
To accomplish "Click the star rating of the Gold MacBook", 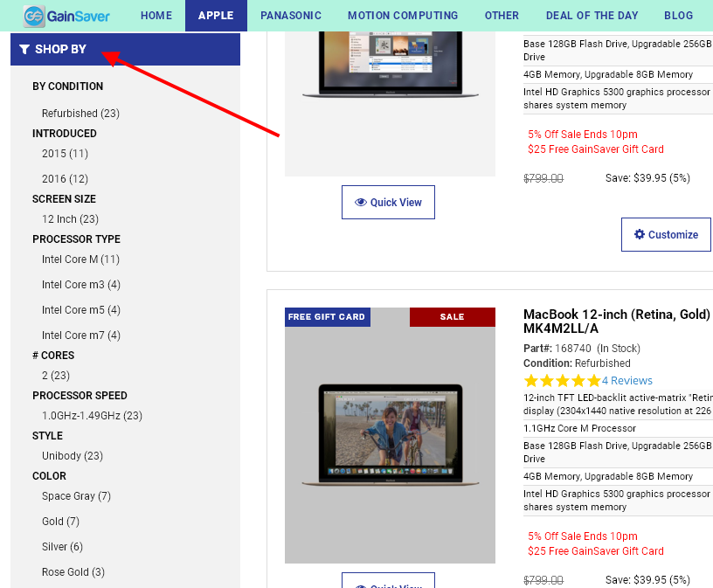I will click(x=562, y=381).
